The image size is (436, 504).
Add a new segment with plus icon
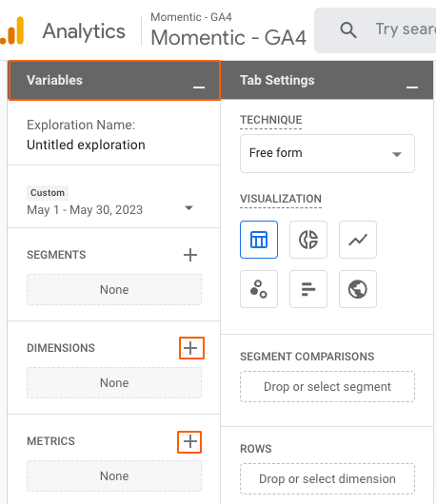coord(190,255)
